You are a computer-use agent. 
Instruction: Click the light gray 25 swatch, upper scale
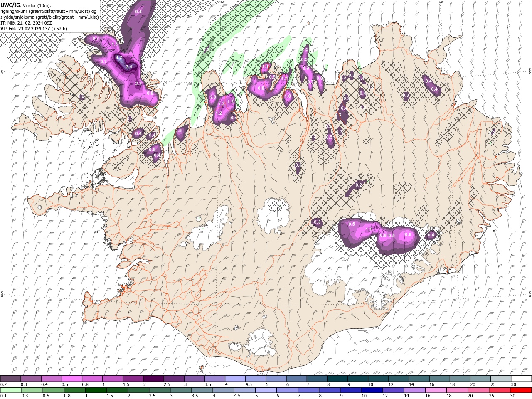tap(501, 379)
